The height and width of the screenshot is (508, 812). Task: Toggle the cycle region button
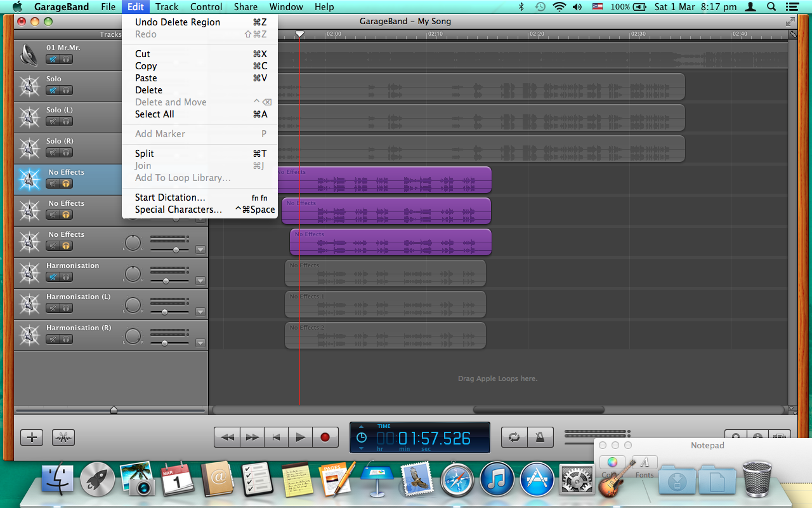click(514, 437)
